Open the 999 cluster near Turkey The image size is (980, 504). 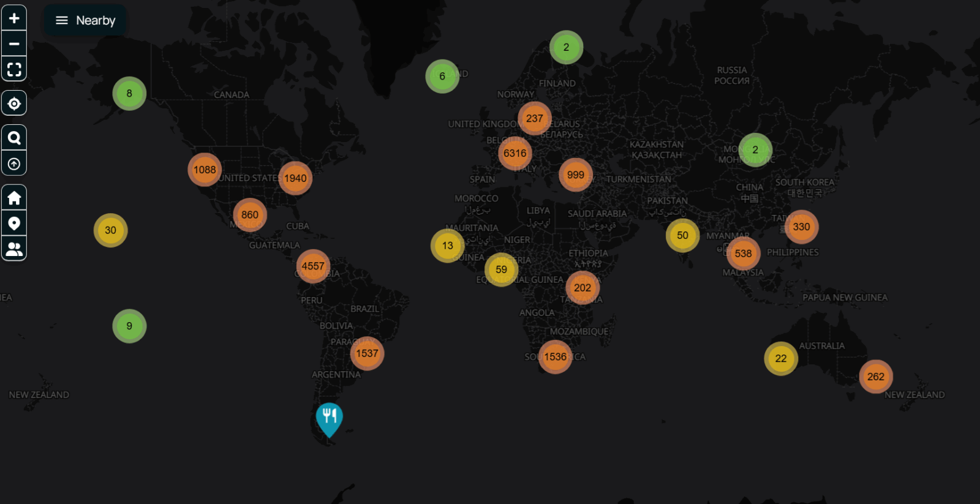coord(575,175)
